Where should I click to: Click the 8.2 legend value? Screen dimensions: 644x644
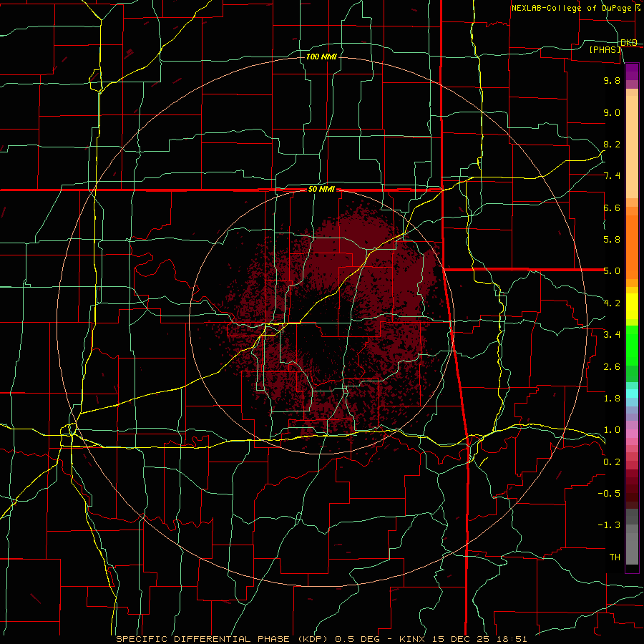612,144
